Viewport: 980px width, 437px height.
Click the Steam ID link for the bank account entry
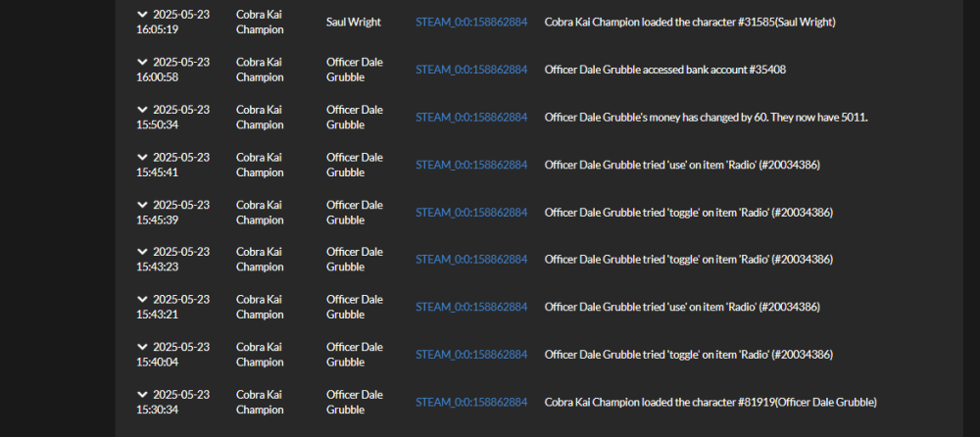[471, 70]
